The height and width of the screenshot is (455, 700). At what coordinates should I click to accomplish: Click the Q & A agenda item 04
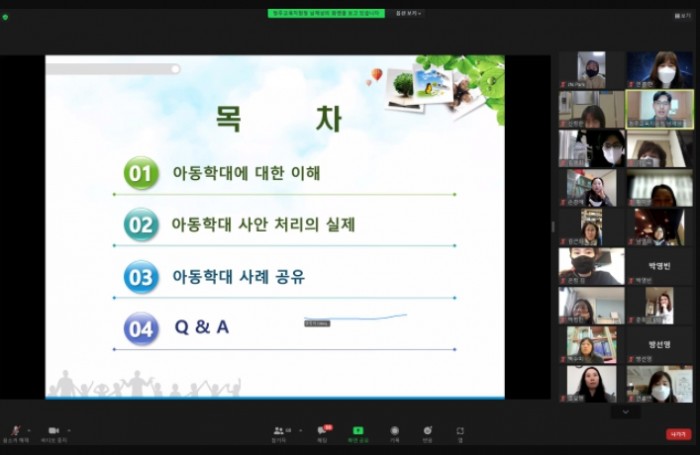(x=201, y=327)
